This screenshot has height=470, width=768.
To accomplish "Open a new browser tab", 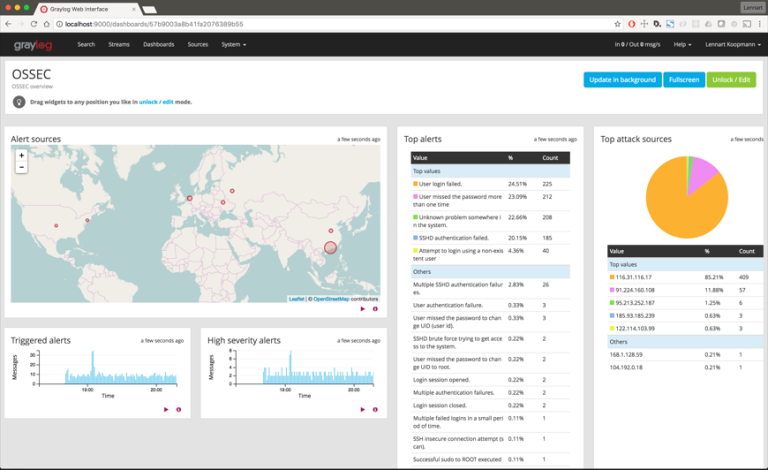I will [149, 10].
